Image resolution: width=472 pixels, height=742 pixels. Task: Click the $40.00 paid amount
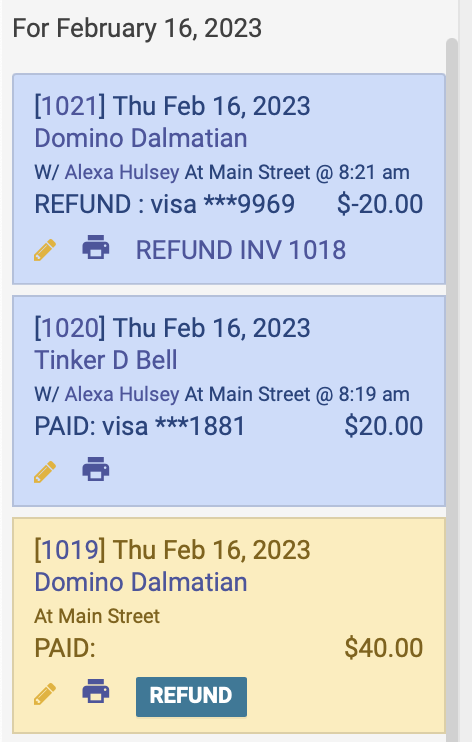click(384, 648)
